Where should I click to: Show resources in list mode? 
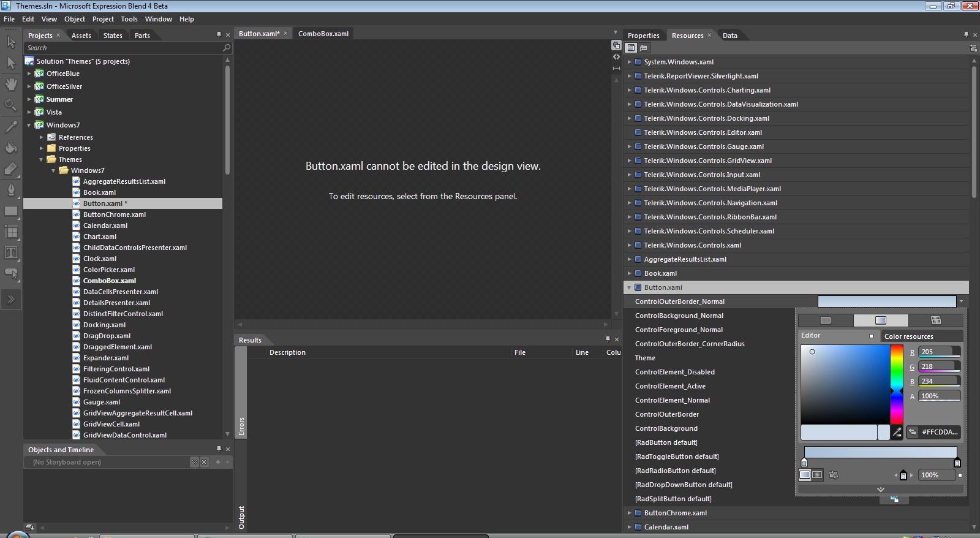[631, 48]
